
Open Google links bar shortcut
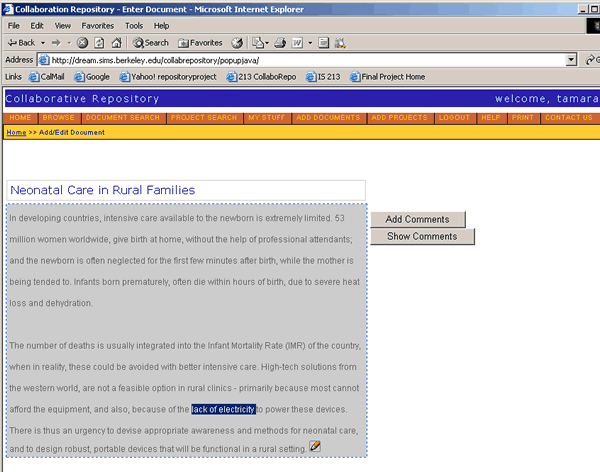[x=92, y=77]
